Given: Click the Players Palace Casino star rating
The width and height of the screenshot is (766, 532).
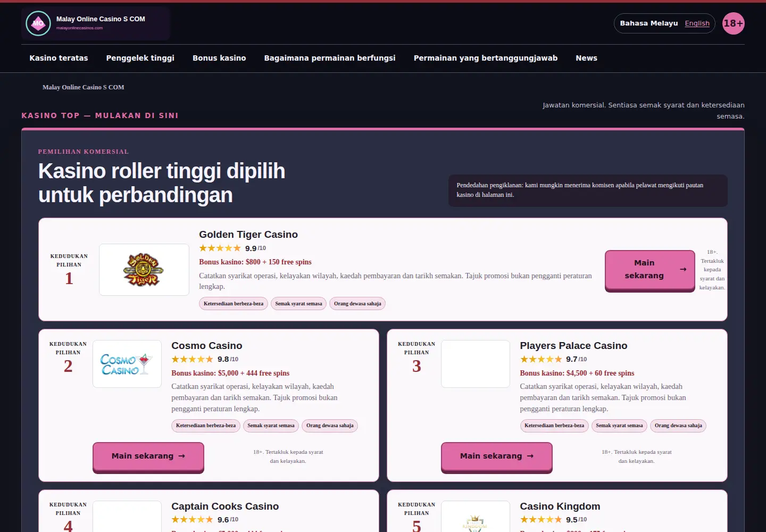Looking at the screenshot, I should (x=540, y=359).
